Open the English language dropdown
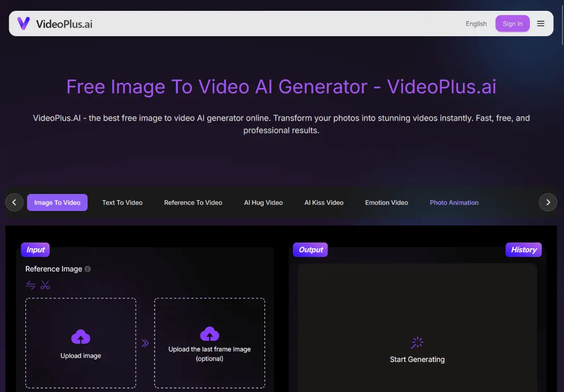This screenshot has width=564, height=392. 476,24
